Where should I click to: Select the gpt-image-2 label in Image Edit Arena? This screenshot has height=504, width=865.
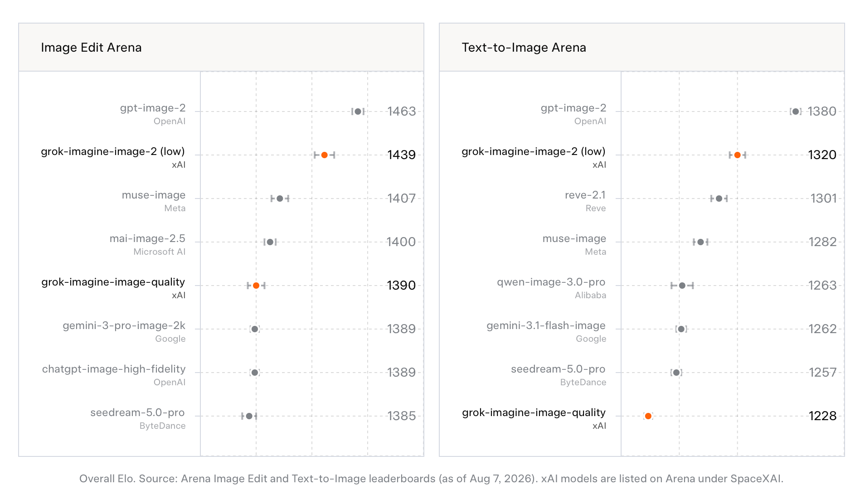(x=153, y=108)
